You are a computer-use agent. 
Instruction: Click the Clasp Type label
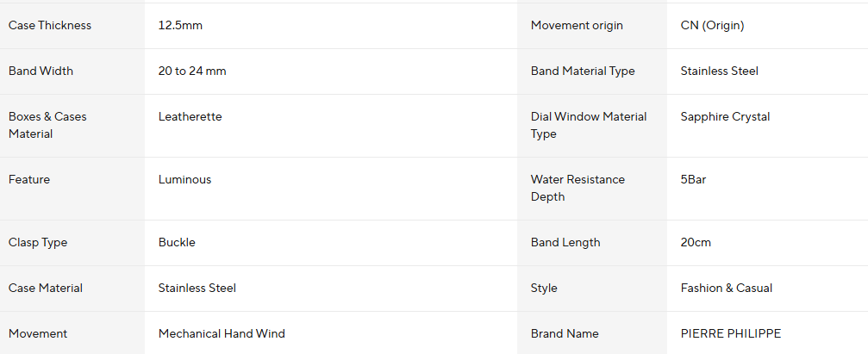coord(38,243)
